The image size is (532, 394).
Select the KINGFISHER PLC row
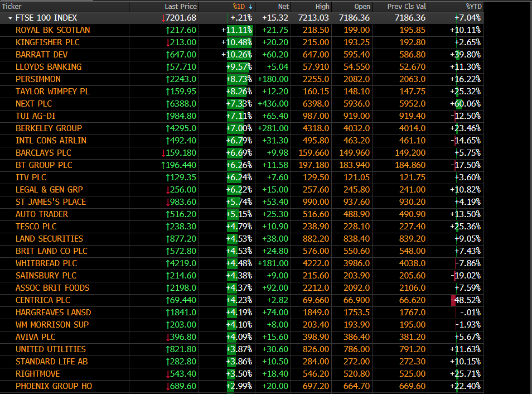point(241,42)
